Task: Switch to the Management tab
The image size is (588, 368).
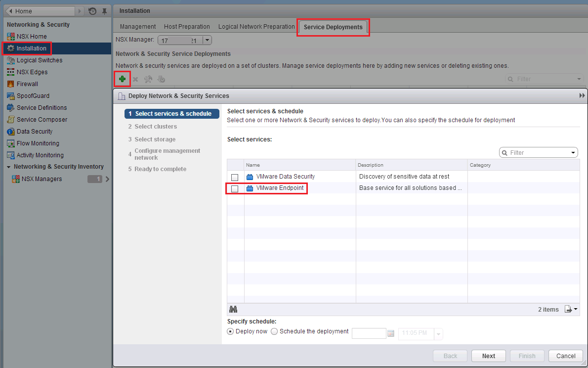Action: tap(138, 27)
